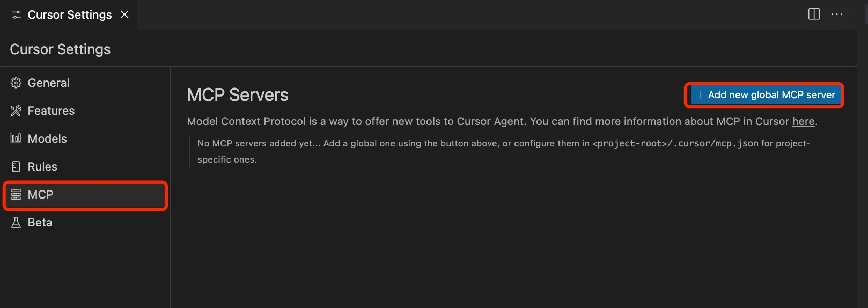Click the General gear icon

coord(16,83)
